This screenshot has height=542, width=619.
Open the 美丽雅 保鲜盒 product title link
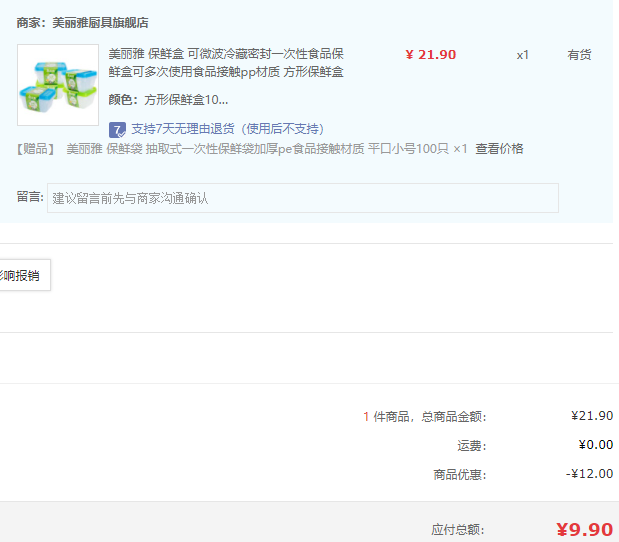226,63
